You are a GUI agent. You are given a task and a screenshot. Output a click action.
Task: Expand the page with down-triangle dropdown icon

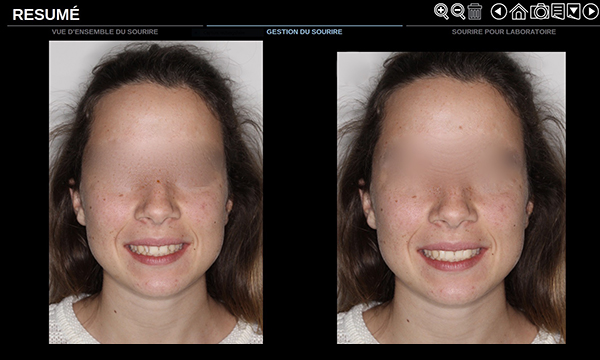574,11
